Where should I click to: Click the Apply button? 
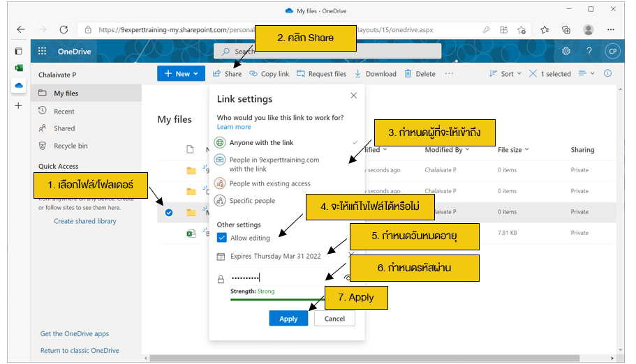(288, 319)
